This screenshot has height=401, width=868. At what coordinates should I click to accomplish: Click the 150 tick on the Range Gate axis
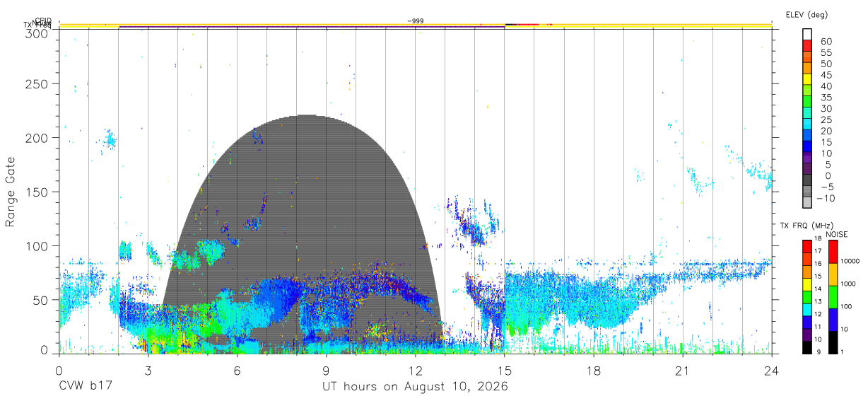coord(37,192)
